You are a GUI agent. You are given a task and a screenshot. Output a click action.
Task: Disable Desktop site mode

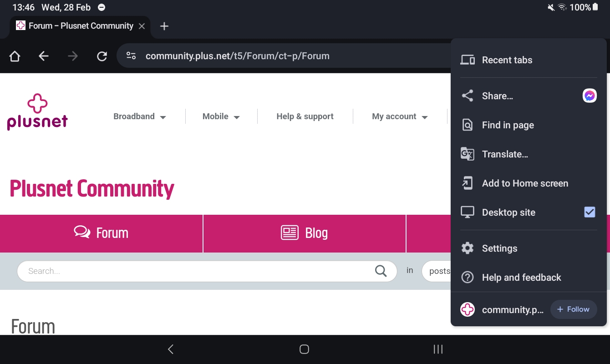(590, 212)
